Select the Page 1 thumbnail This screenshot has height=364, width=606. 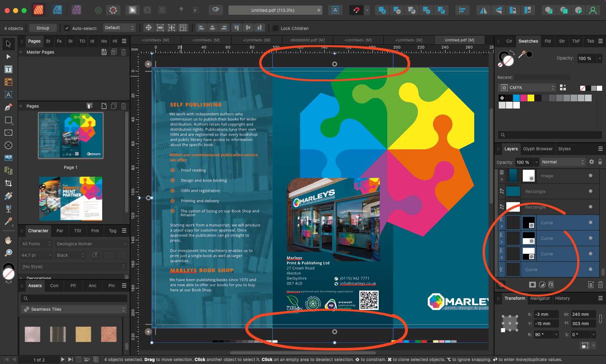point(71,136)
